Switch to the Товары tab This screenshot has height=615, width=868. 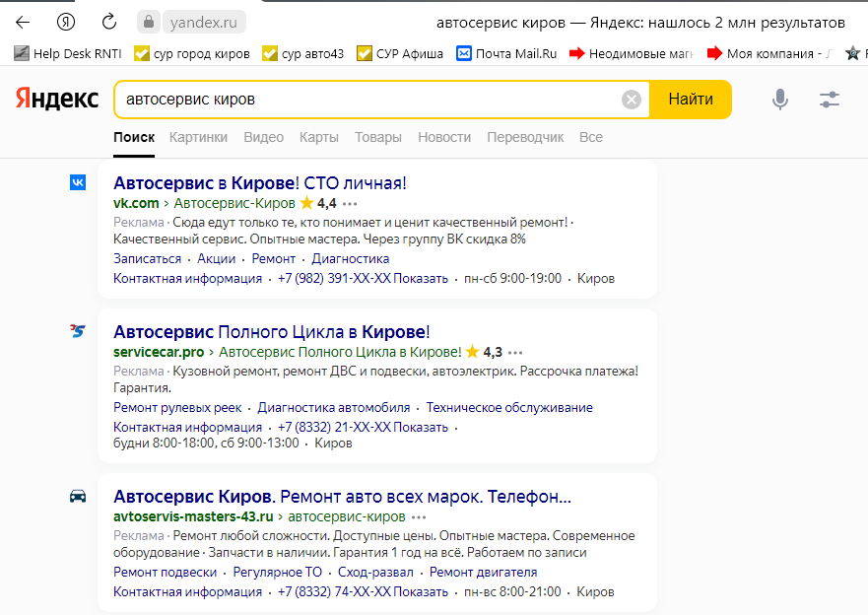click(x=378, y=137)
